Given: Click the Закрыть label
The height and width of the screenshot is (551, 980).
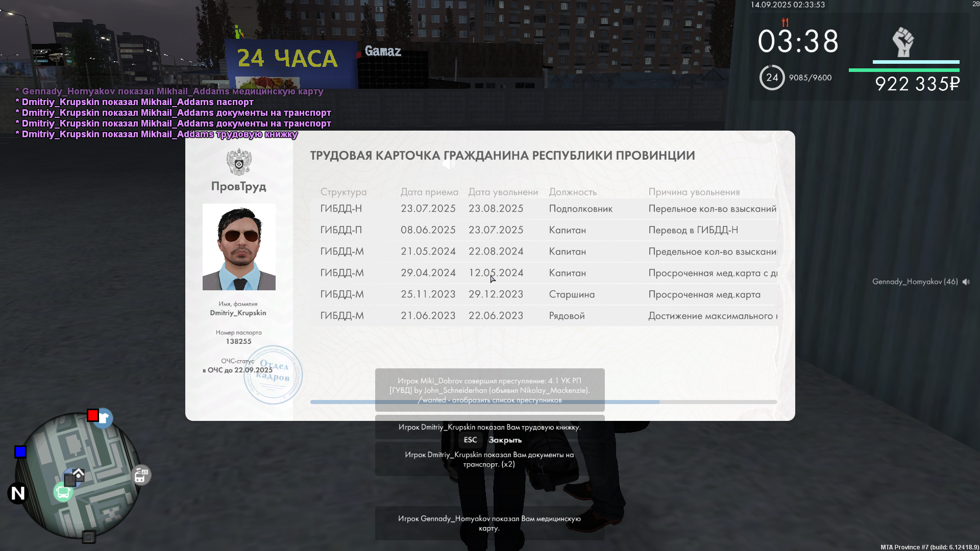Looking at the screenshot, I should (x=505, y=440).
